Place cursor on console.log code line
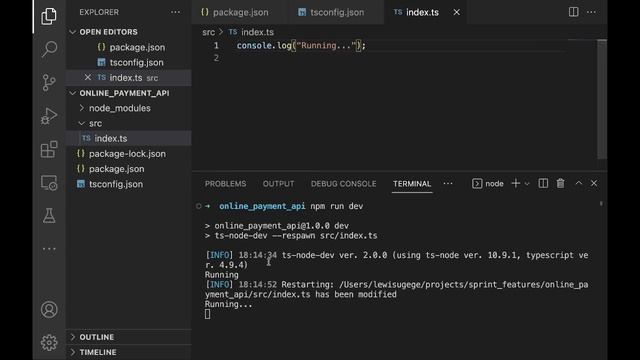640x360 pixels. click(301, 46)
